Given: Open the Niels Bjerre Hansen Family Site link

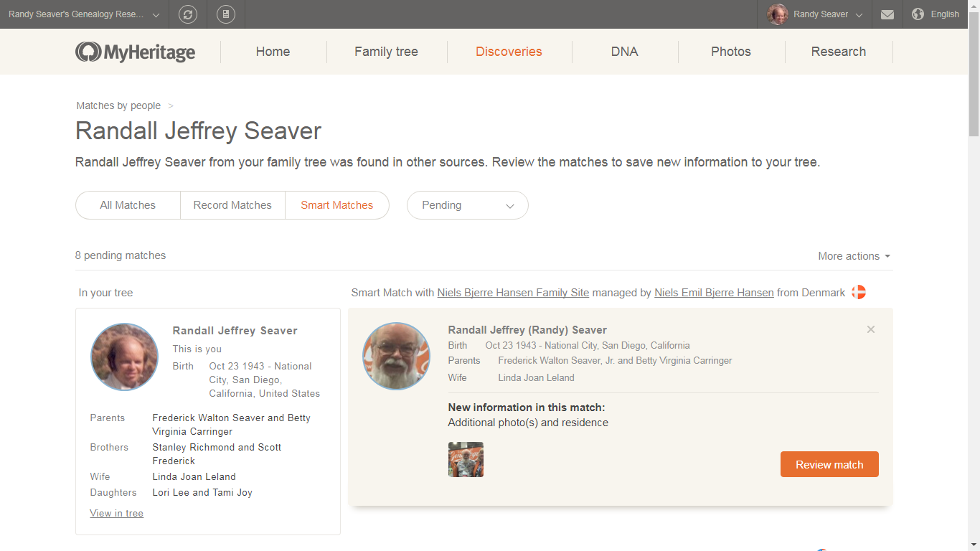Looking at the screenshot, I should (x=513, y=293).
